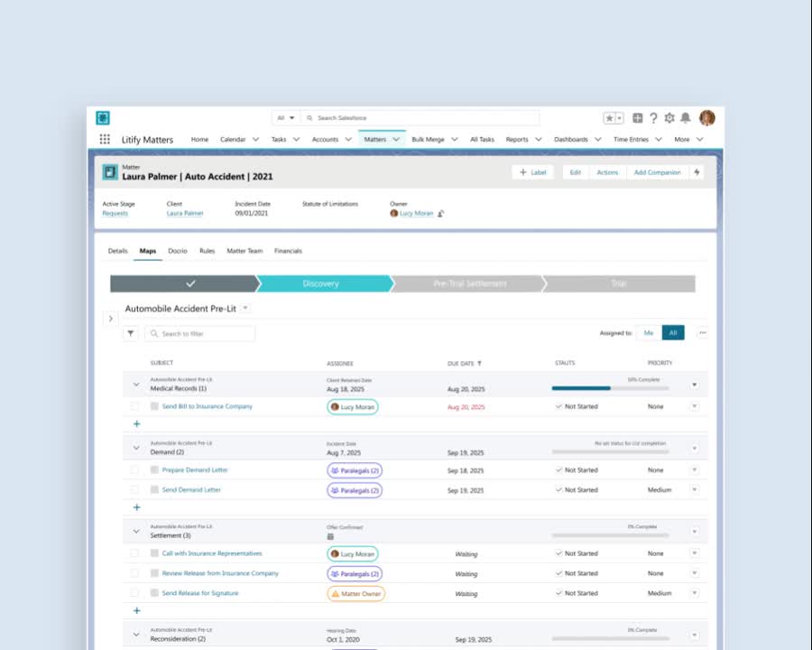Add a task under Demand with plus

point(137,507)
